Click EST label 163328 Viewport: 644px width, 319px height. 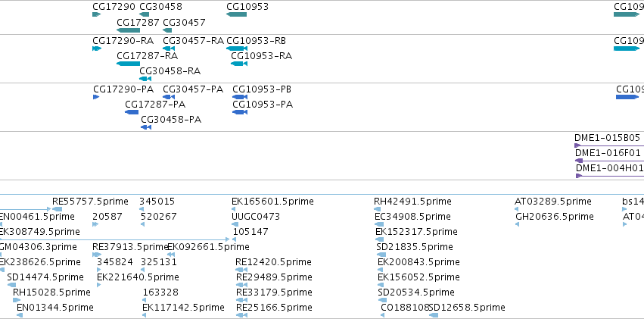[x=161, y=292]
